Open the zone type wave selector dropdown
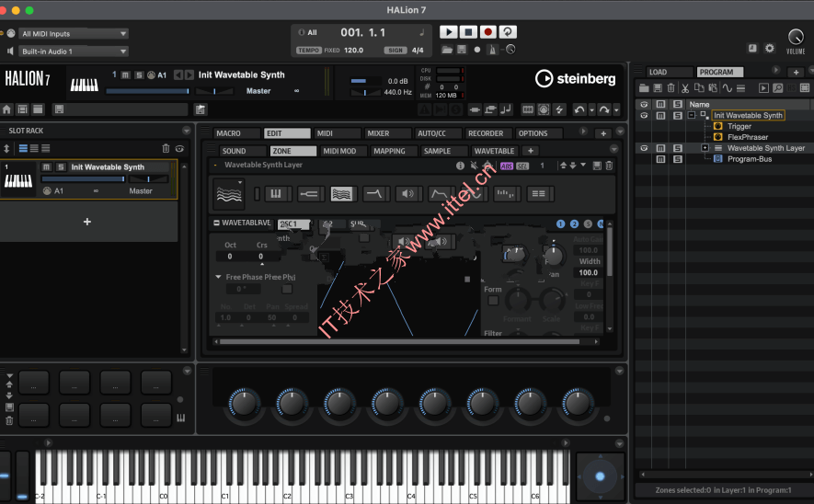The image size is (814, 504). 229,194
